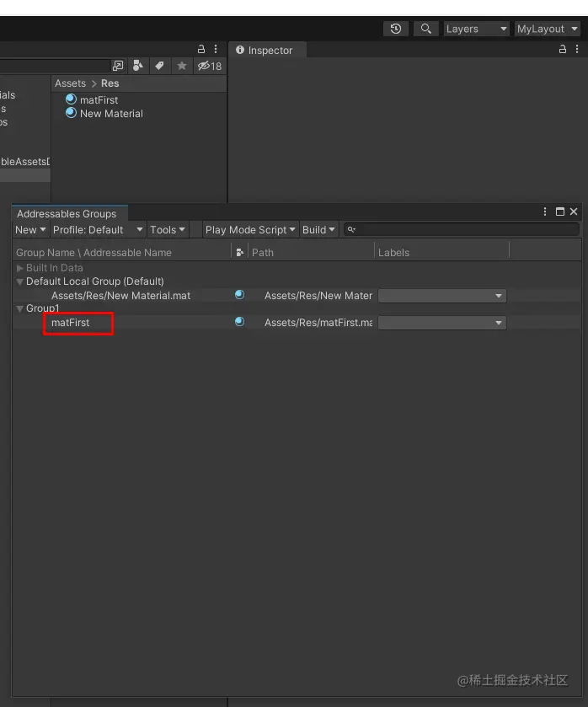This screenshot has height=707, width=588.
Task: Click the Assets/Res/matFirst.ma path cell
Action: [x=318, y=323]
